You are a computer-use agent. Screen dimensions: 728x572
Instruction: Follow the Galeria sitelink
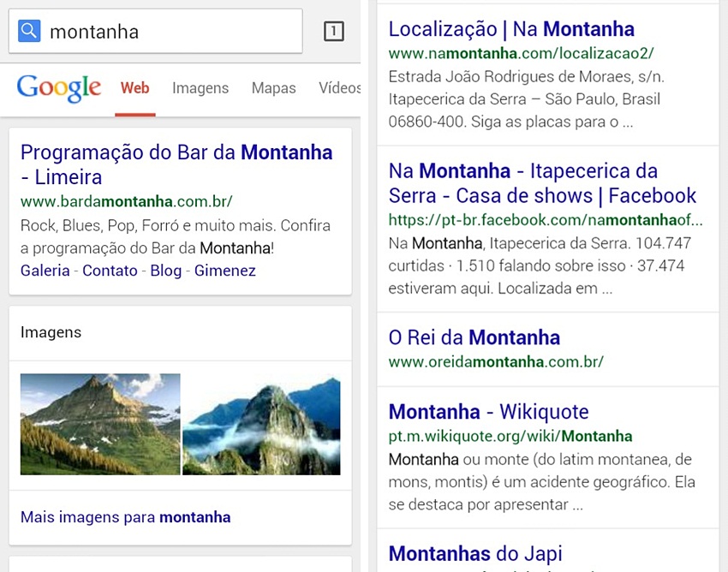click(x=45, y=271)
